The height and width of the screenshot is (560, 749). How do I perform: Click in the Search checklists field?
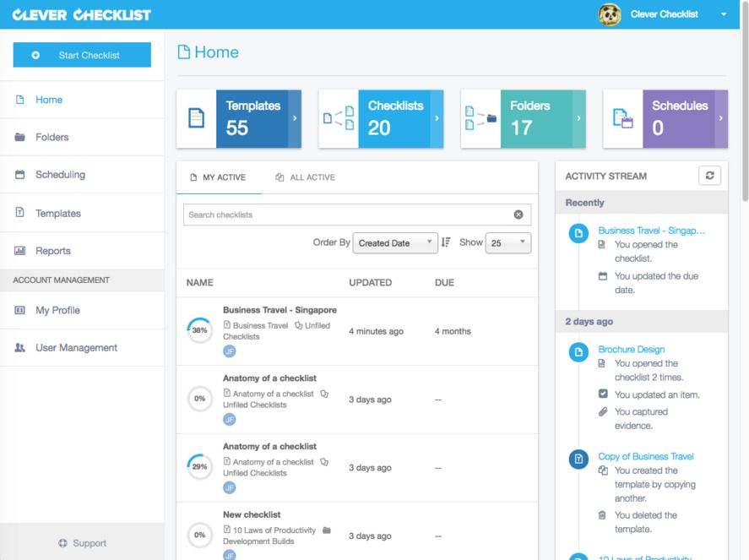[x=346, y=215]
